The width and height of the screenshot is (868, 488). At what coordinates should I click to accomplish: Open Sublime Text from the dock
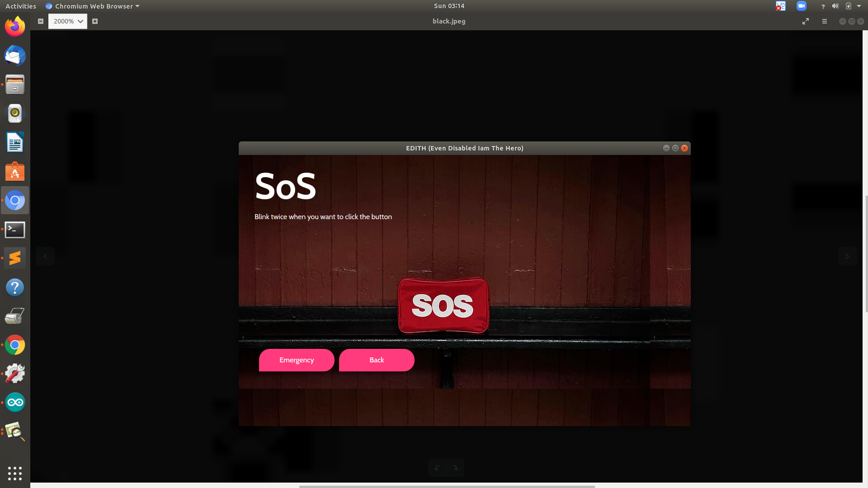(15, 258)
